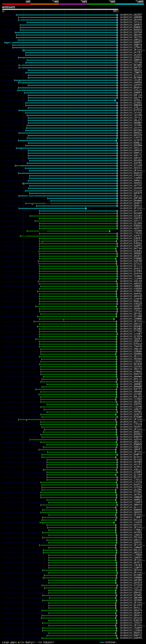Select hit label UniRef100_B6TB84
The height and width of the screenshot is (644, 146).
[131, 77]
